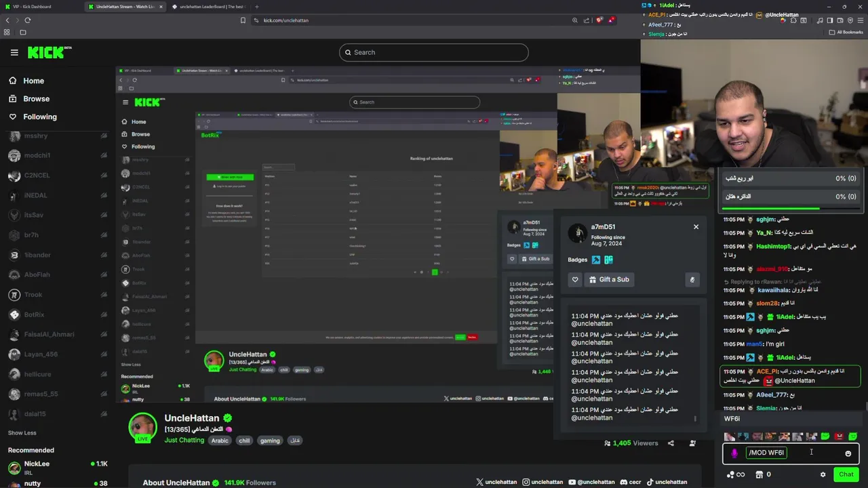Screen dimensions: 868x488
Task: Click the purple microphone icon in chat box
Action: click(734, 453)
